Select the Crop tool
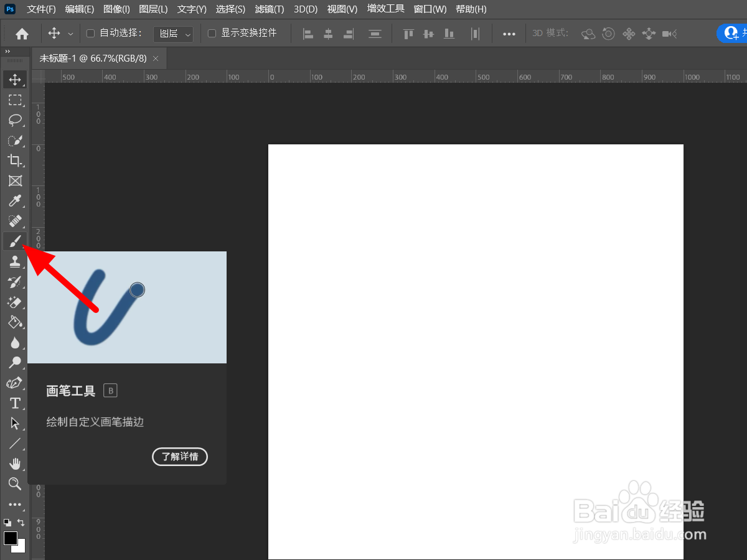Screen dimensions: 747x560 pyautogui.click(x=15, y=161)
